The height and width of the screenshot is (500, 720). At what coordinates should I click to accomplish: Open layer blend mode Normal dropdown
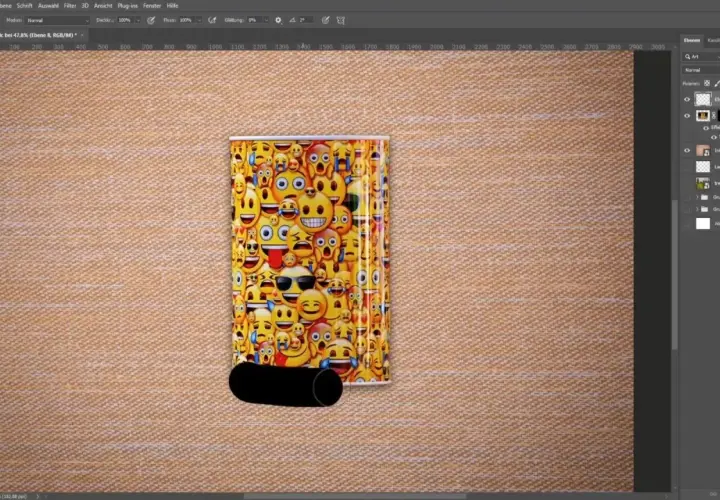pyautogui.click(x=701, y=70)
